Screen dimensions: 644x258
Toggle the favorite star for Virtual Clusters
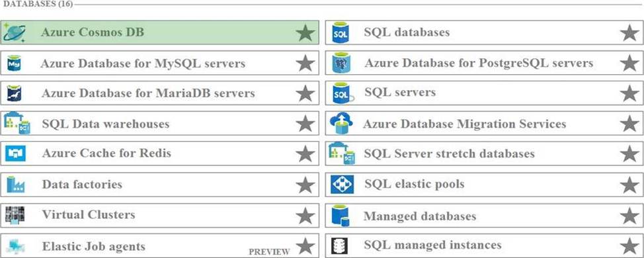click(x=305, y=215)
